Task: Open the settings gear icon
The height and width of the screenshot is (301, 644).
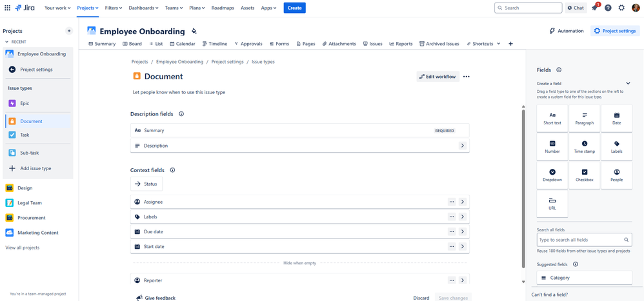Action: click(x=621, y=8)
